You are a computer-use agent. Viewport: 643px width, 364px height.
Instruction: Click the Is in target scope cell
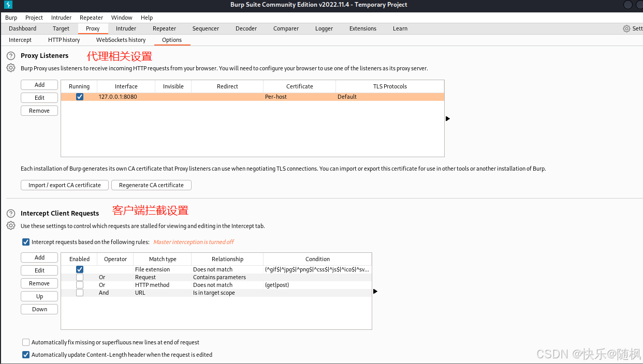click(x=227, y=293)
